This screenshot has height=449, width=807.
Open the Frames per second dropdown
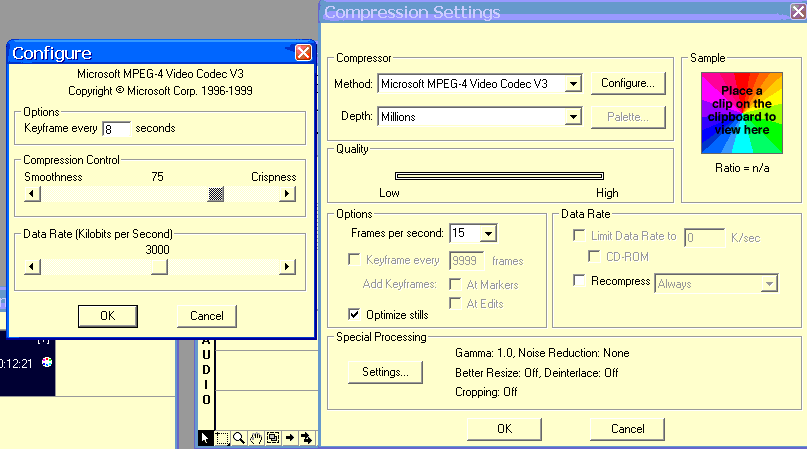[488, 233]
